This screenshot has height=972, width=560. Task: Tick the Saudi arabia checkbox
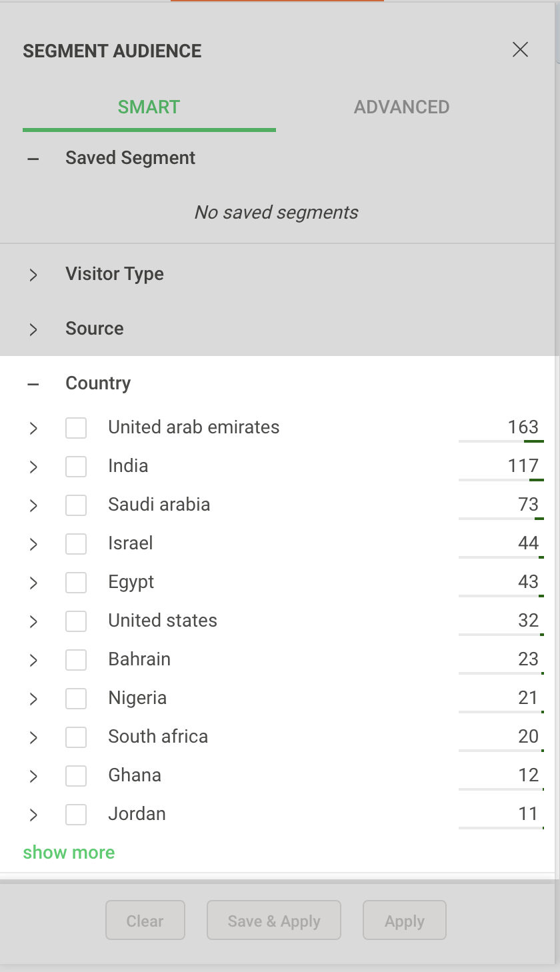coord(76,505)
